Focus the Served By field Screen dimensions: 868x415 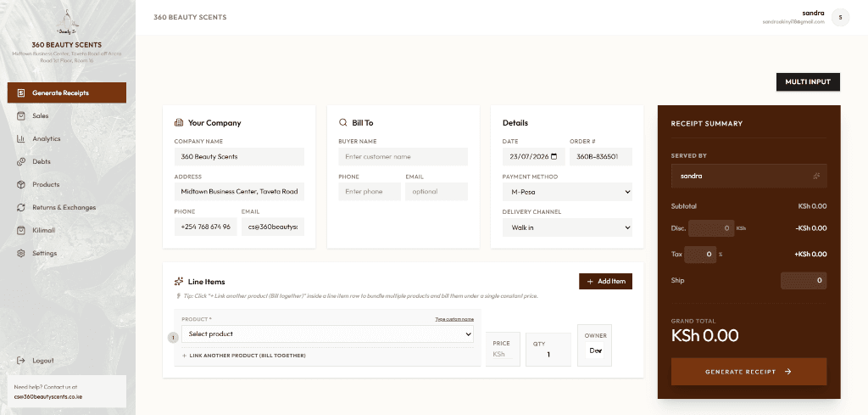(x=749, y=176)
